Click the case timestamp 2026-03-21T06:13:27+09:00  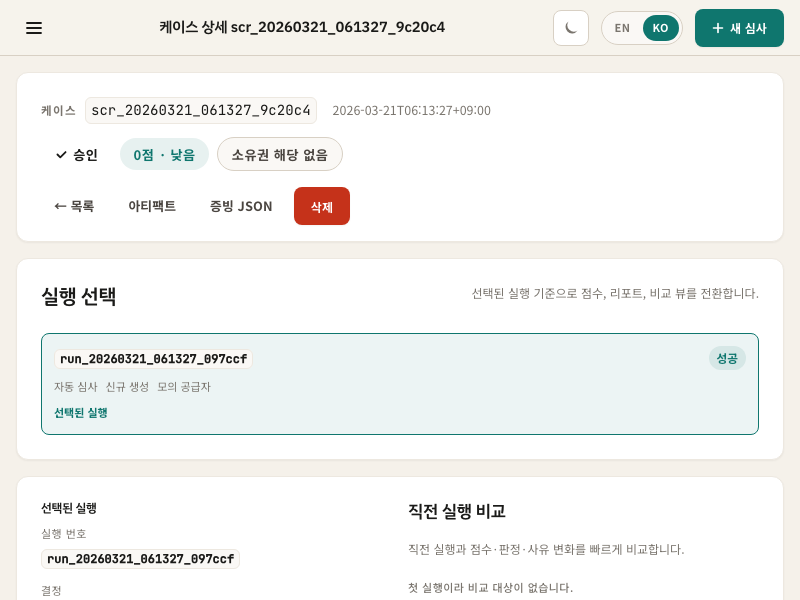pyautogui.click(x=411, y=111)
